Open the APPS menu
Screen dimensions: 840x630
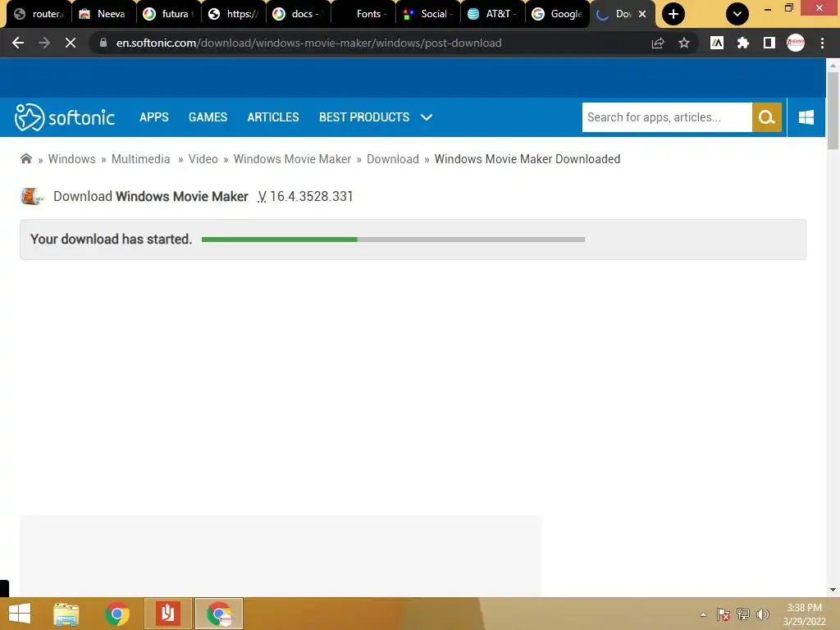pyautogui.click(x=153, y=117)
